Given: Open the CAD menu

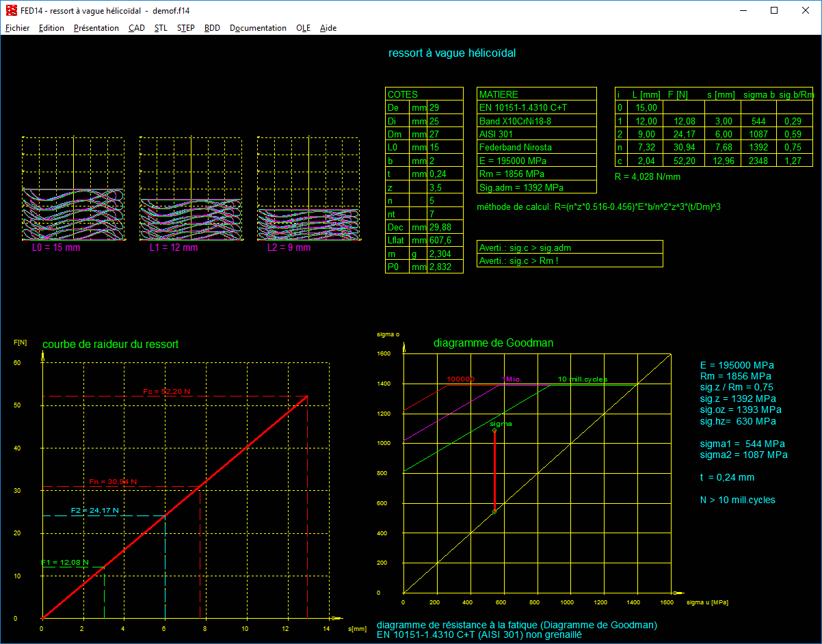Looking at the screenshot, I should click(136, 28).
